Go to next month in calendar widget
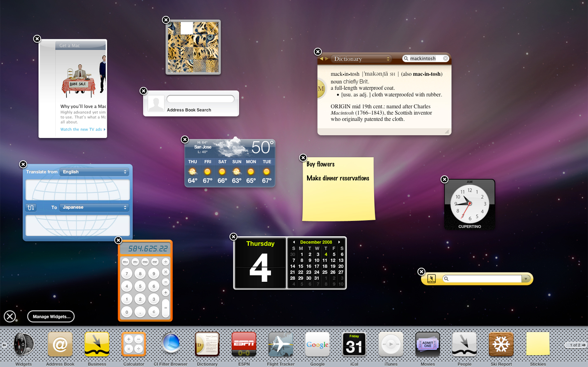The height and width of the screenshot is (367, 588). click(339, 242)
